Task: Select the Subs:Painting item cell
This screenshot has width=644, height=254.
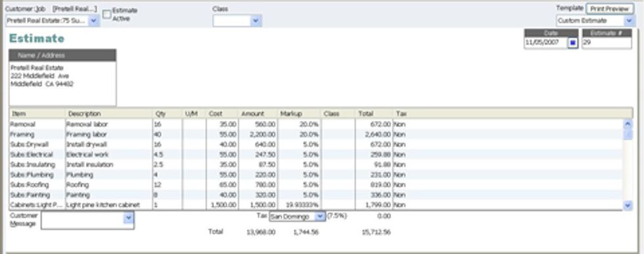Action: [x=37, y=195]
